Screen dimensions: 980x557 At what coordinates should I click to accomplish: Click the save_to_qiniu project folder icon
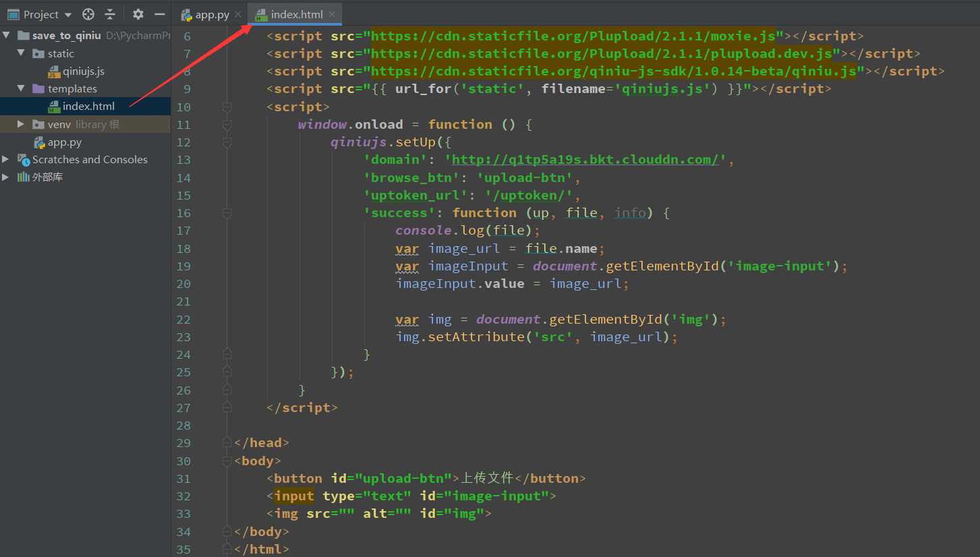click(23, 36)
